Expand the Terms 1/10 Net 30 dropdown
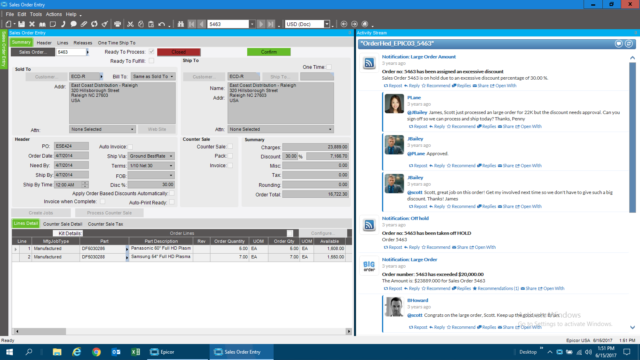Viewport: 640px width, 360px height. coord(151,166)
